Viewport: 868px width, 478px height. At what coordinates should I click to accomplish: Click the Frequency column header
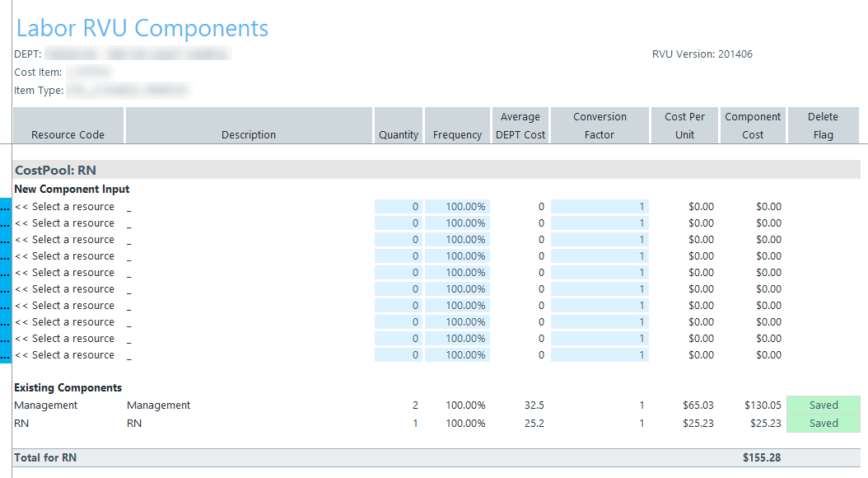point(457,126)
